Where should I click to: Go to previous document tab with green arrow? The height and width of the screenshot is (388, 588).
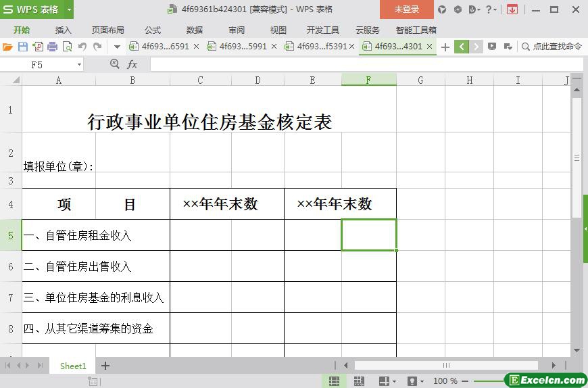[462, 47]
